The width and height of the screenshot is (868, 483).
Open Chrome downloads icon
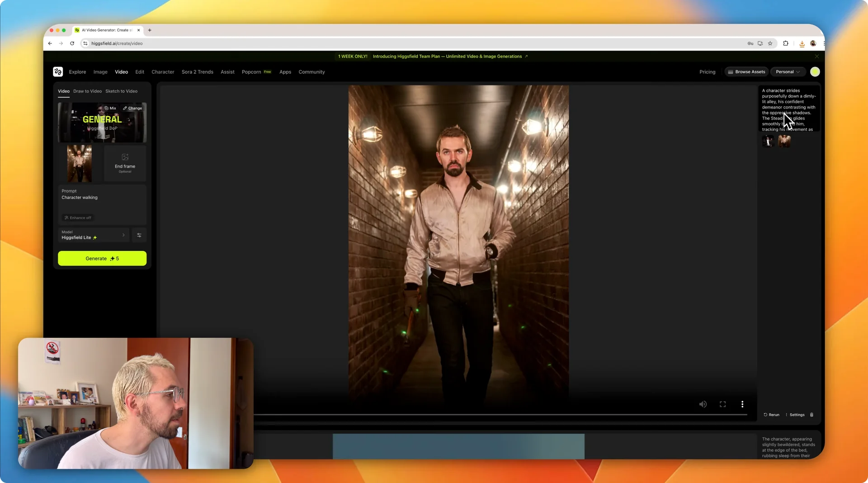[802, 44]
